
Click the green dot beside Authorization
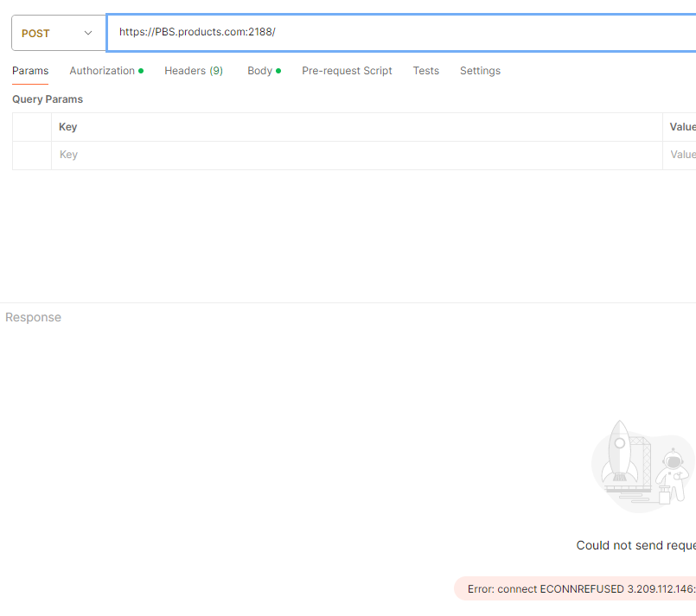(141, 71)
